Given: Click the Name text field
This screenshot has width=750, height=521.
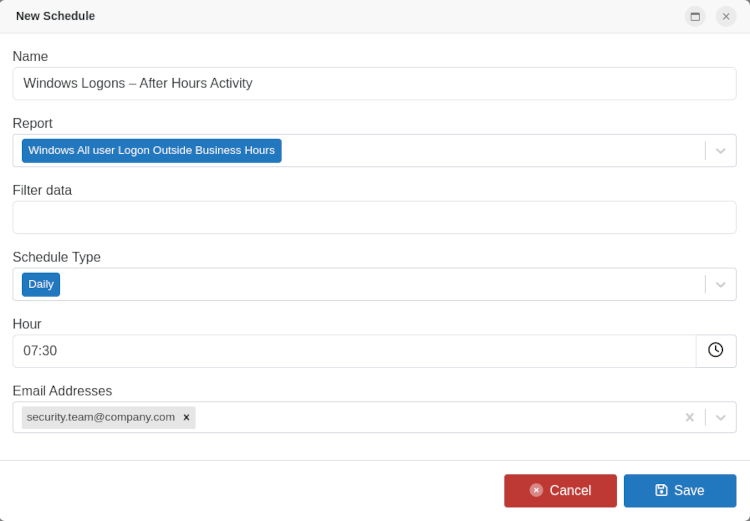Looking at the screenshot, I should (x=374, y=84).
